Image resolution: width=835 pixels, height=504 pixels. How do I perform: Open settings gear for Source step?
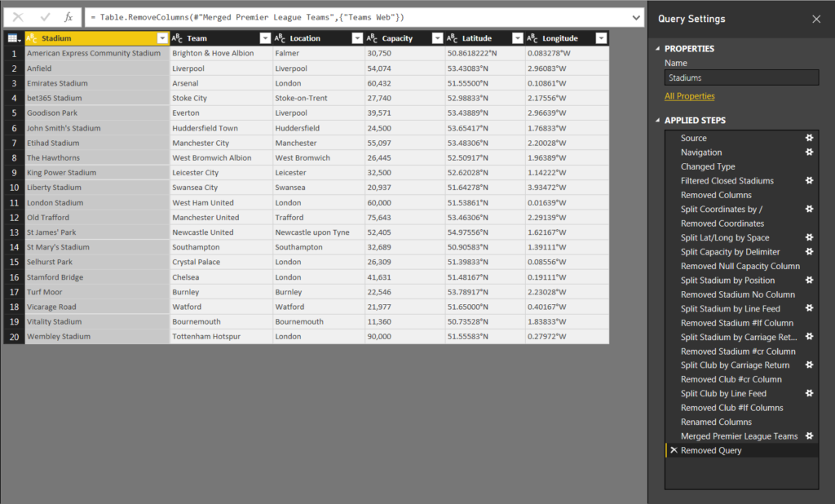pyautogui.click(x=810, y=138)
